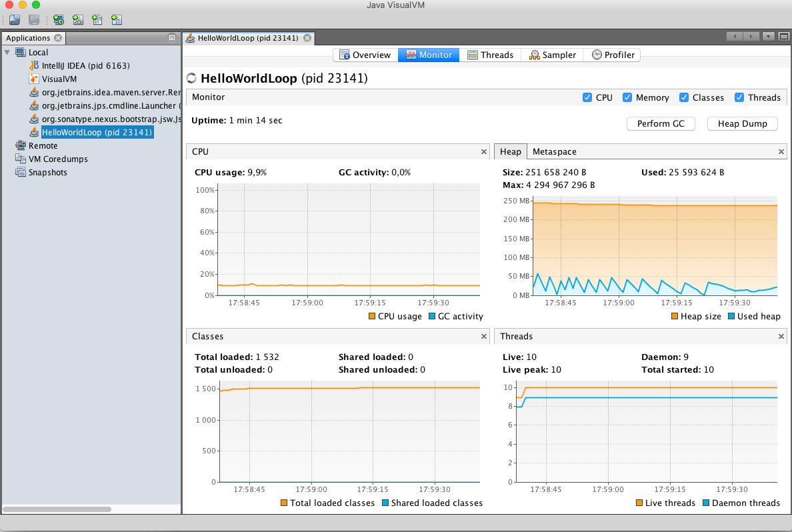Click the 'Uptime: 1 min 14 sec' text
792x532 pixels.
pyautogui.click(x=237, y=120)
